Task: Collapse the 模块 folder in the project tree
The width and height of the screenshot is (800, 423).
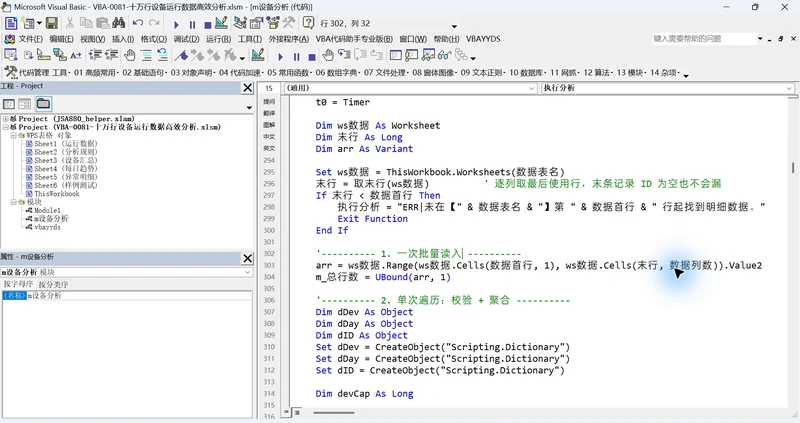Action: click(x=14, y=202)
